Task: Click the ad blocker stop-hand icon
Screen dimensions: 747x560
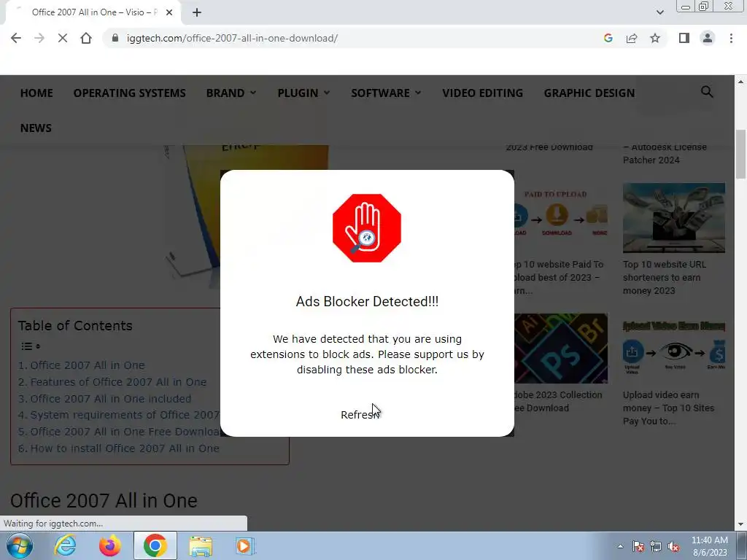Action: [367, 228]
